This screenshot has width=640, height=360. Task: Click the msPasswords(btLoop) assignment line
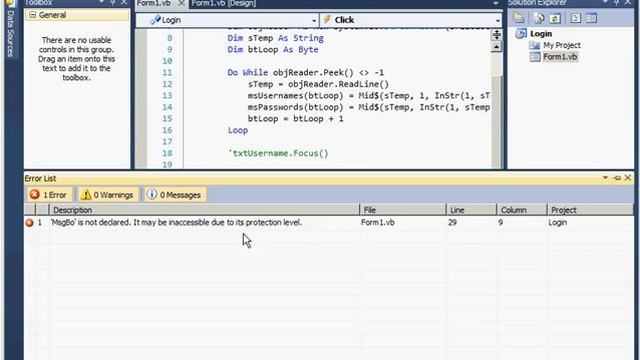pos(369,107)
